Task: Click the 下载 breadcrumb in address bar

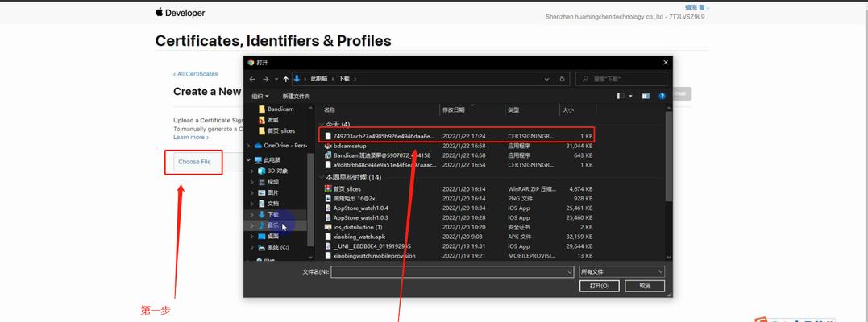Action: coord(344,79)
